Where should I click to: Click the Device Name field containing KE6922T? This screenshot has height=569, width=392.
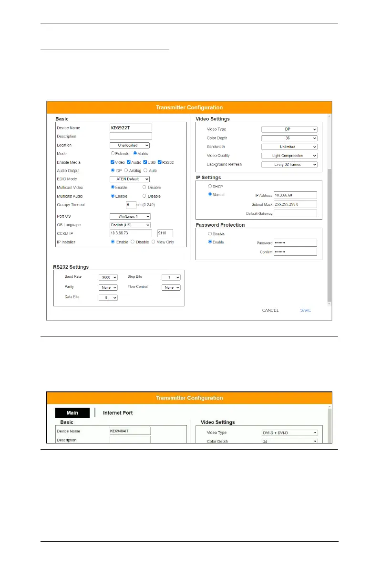(x=131, y=128)
